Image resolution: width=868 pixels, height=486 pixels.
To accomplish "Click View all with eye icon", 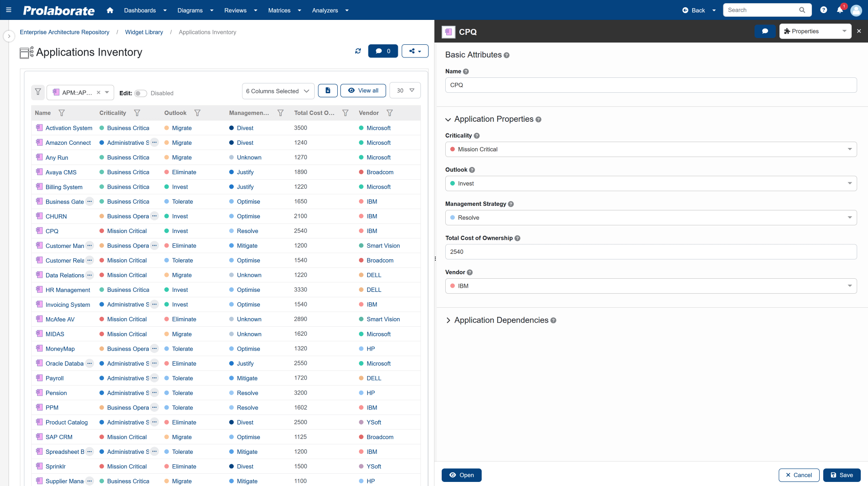I will click(x=363, y=91).
